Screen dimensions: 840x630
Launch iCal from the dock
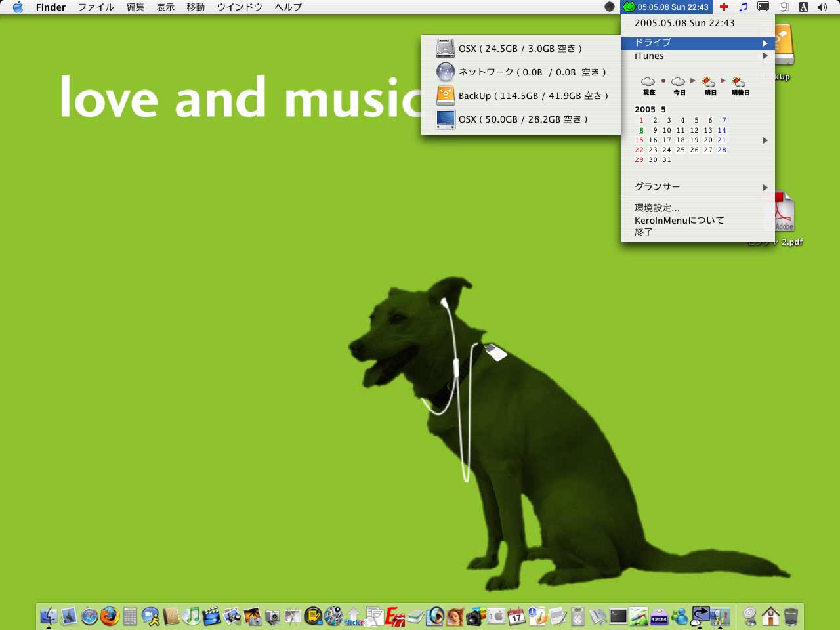tap(516, 616)
